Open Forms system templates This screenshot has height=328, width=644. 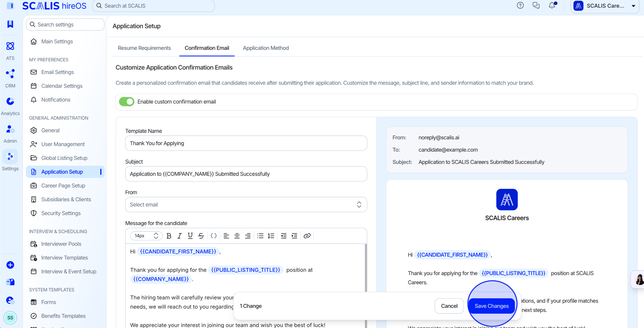click(65, 302)
